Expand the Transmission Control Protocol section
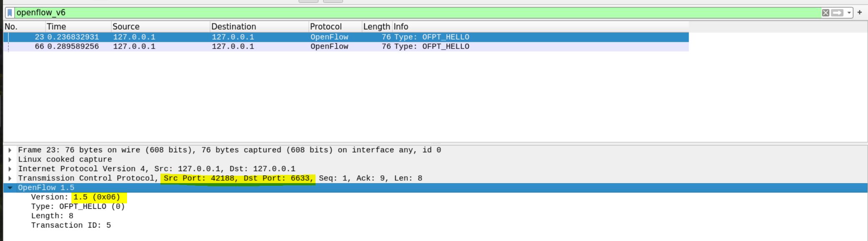Image resolution: width=868 pixels, height=241 pixels. point(10,178)
